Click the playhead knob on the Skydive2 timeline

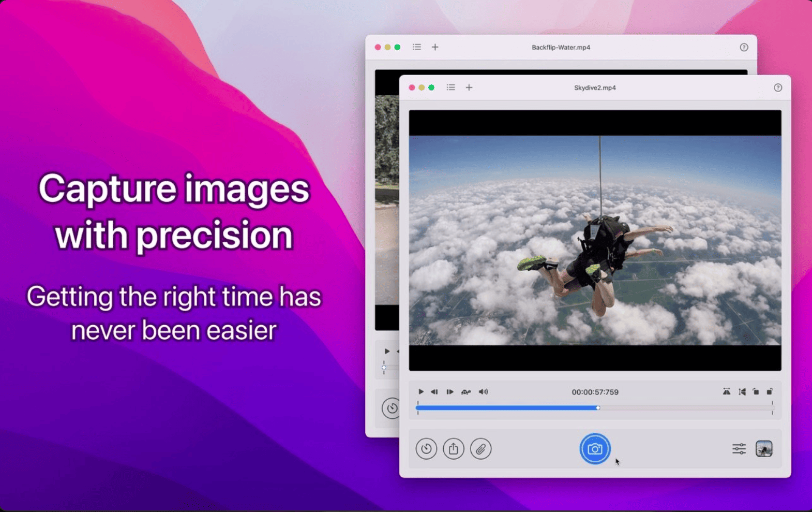[598, 408]
